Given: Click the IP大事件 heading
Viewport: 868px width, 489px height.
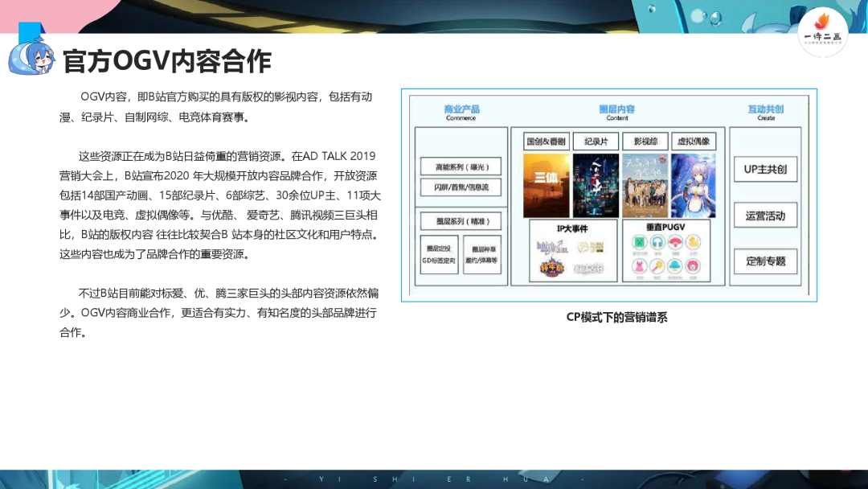Looking at the screenshot, I should tap(572, 228).
